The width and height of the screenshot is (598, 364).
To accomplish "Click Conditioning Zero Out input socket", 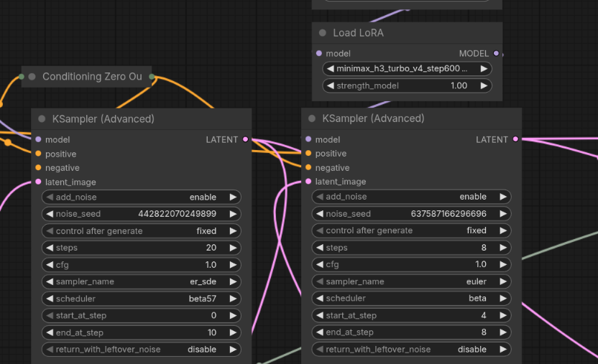I will click(22, 77).
